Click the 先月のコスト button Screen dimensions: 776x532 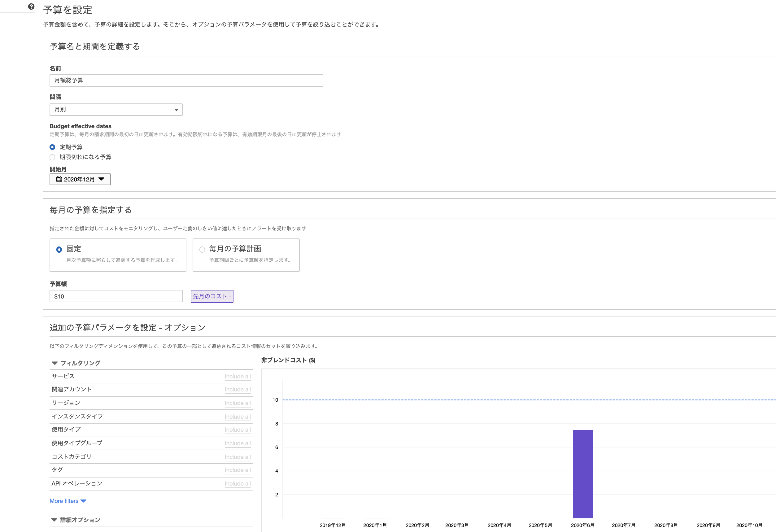coord(212,296)
